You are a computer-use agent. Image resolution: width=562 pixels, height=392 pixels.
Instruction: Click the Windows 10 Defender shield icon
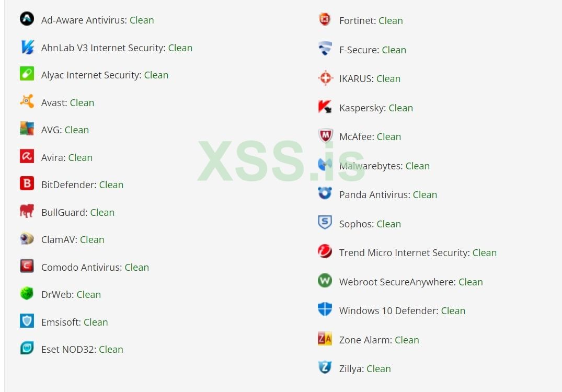pos(325,309)
